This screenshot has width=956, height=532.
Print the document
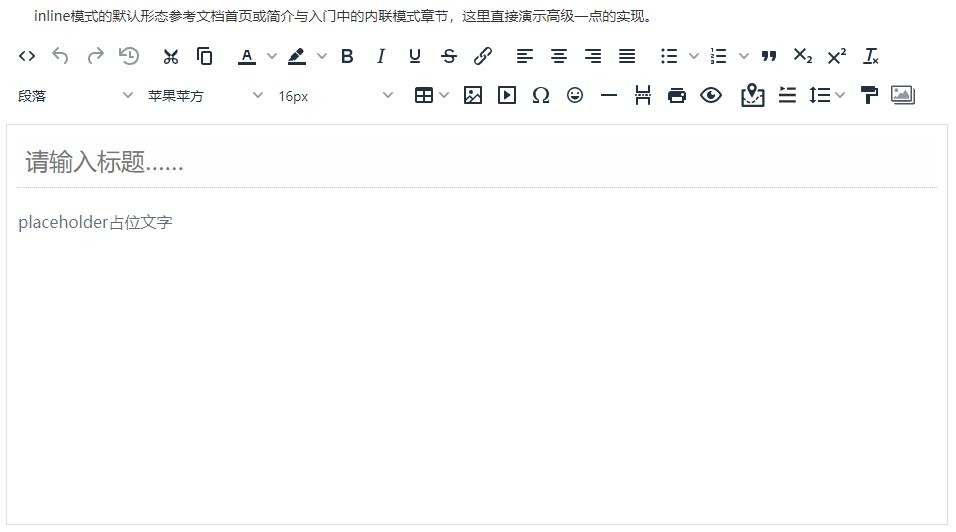click(x=677, y=96)
